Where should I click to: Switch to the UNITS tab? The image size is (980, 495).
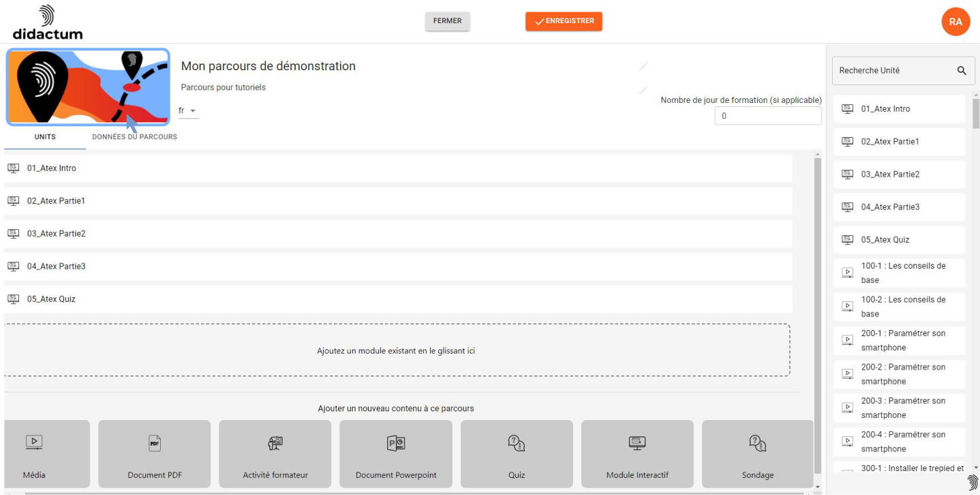point(45,136)
